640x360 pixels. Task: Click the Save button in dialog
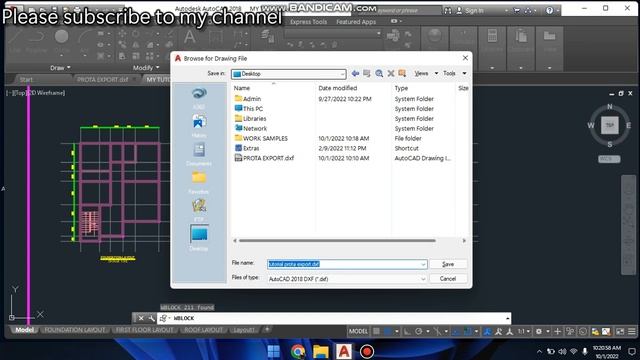point(448,264)
